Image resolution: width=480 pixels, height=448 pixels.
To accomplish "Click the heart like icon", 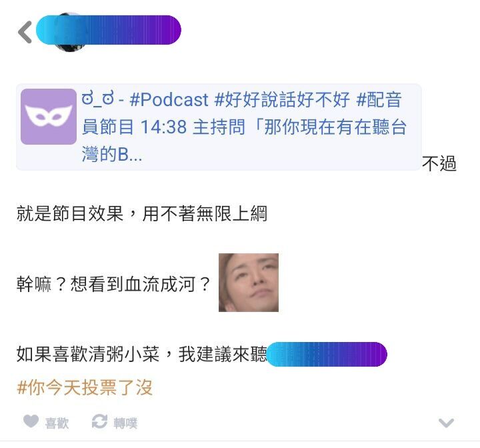I will point(31,421).
